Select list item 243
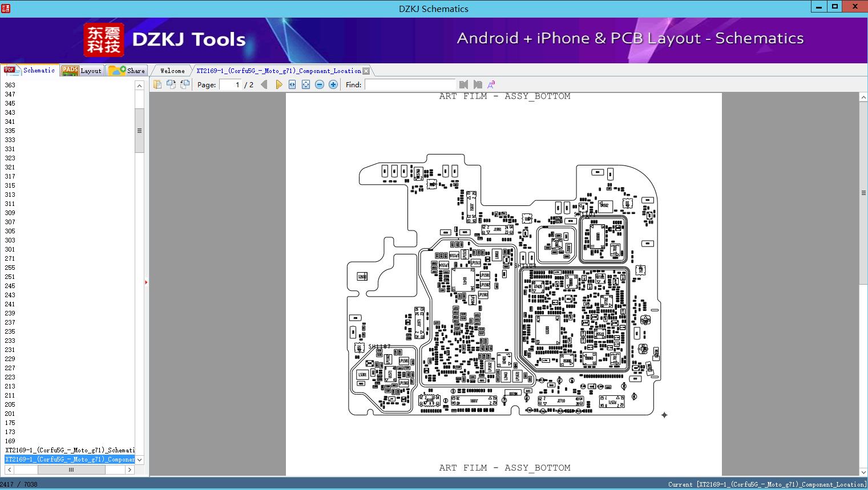The height and width of the screenshot is (490, 868). pyautogui.click(x=10, y=295)
